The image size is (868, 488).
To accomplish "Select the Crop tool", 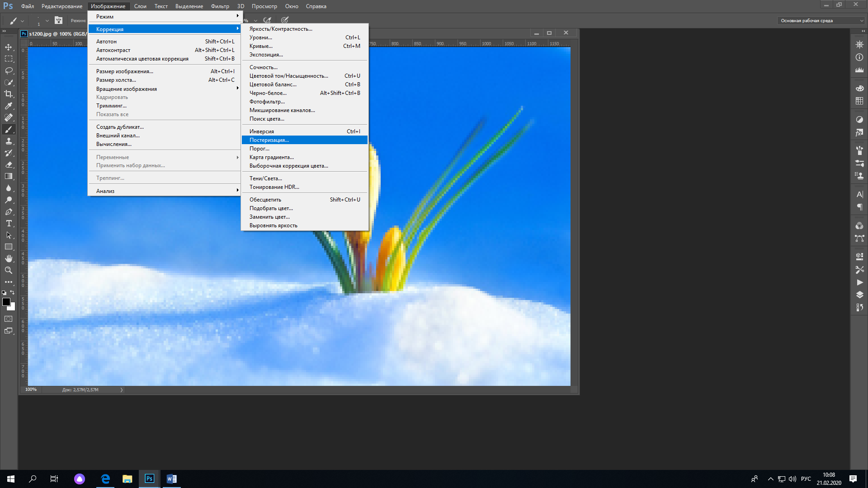I will [x=9, y=94].
